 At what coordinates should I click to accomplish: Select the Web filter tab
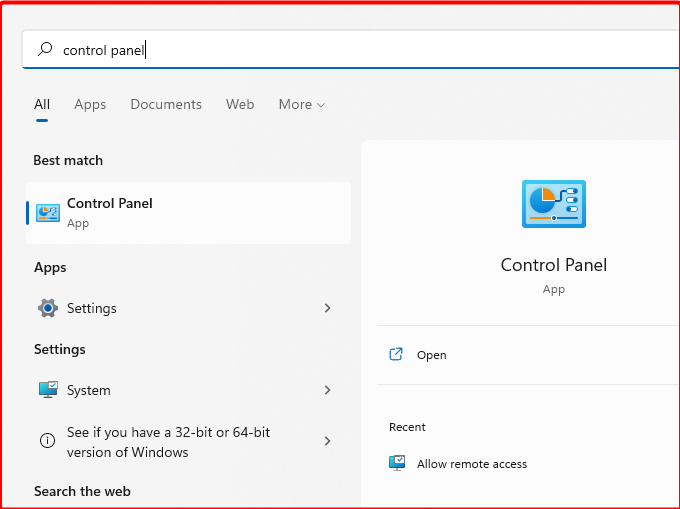[240, 104]
